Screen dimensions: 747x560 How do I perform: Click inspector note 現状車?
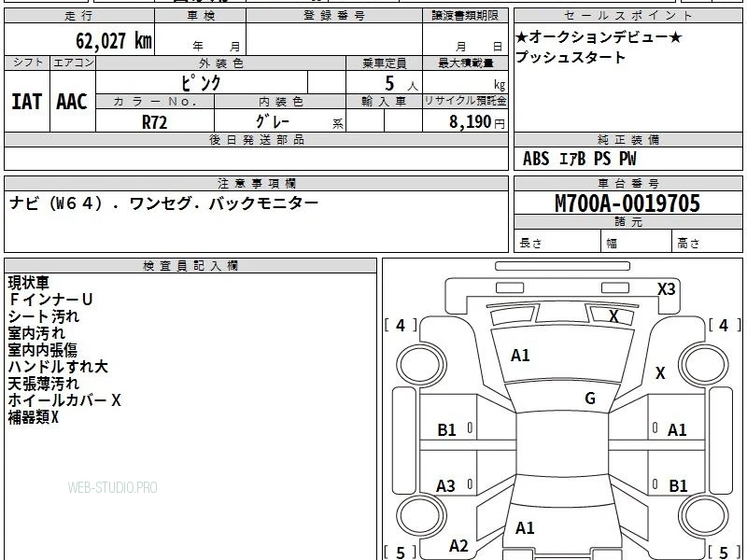(28, 283)
